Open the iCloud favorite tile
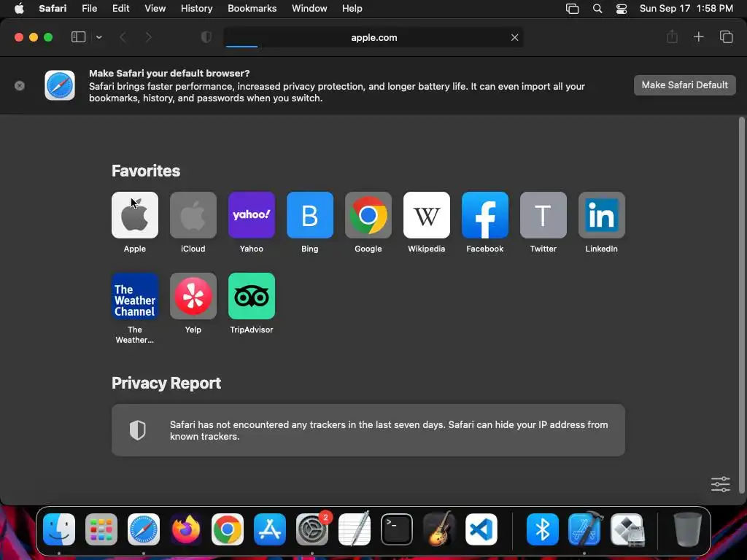The height and width of the screenshot is (560, 747). pyautogui.click(x=193, y=215)
